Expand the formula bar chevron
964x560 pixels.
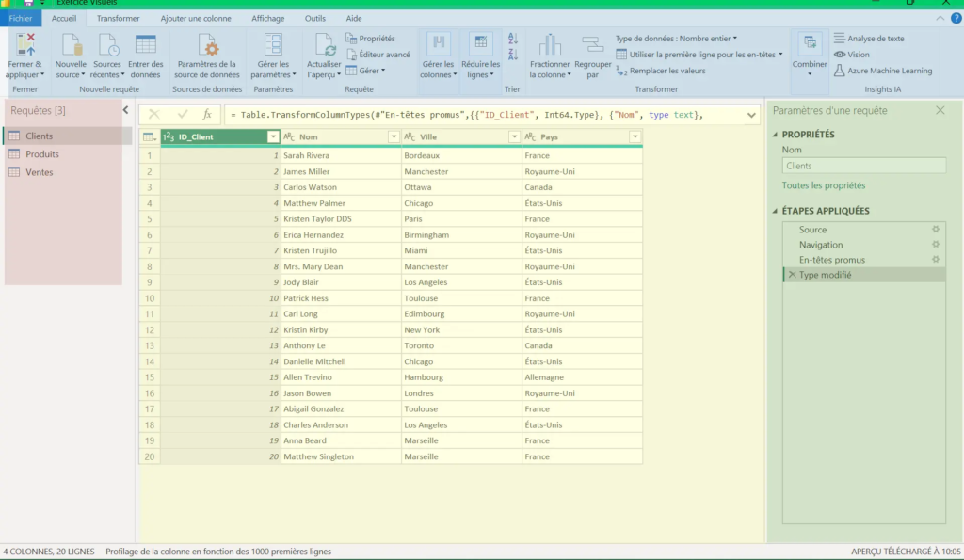pos(750,115)
